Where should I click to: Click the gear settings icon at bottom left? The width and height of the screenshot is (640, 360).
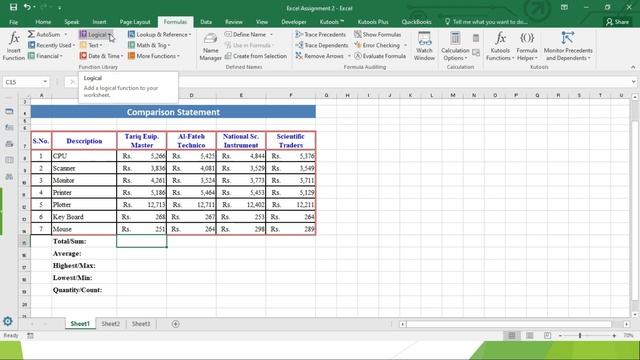pyautogui.click(x=8, y=321)
